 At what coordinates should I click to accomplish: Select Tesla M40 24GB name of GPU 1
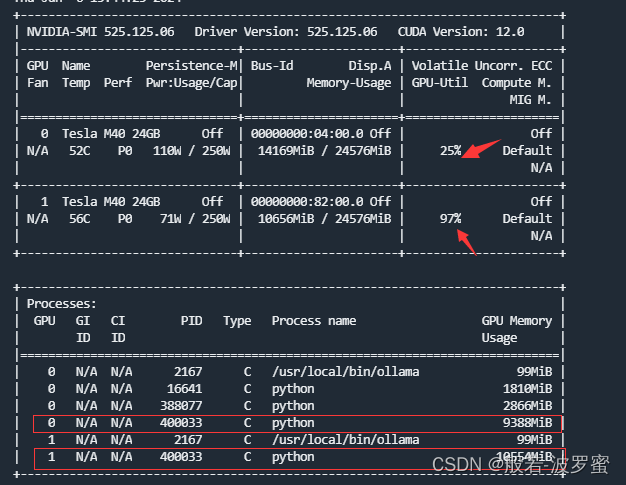111,202
